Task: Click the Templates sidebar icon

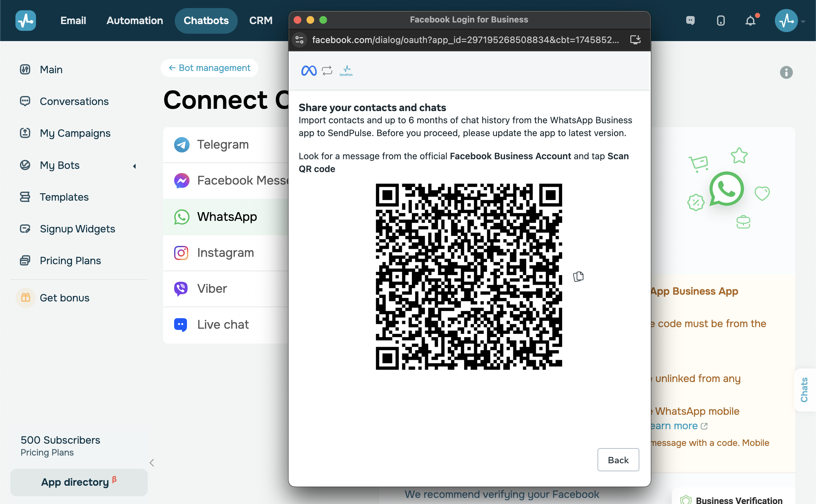Action: [25, 197]
